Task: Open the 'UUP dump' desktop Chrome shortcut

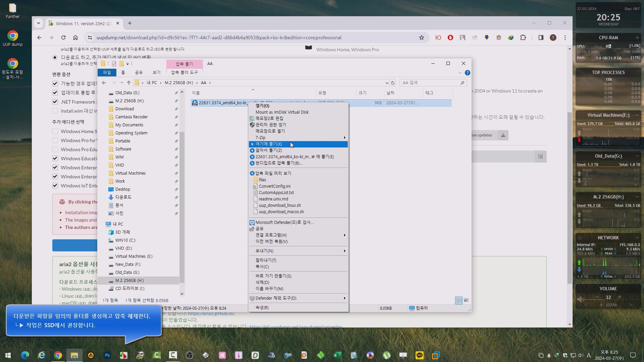Action: [12, 39]
